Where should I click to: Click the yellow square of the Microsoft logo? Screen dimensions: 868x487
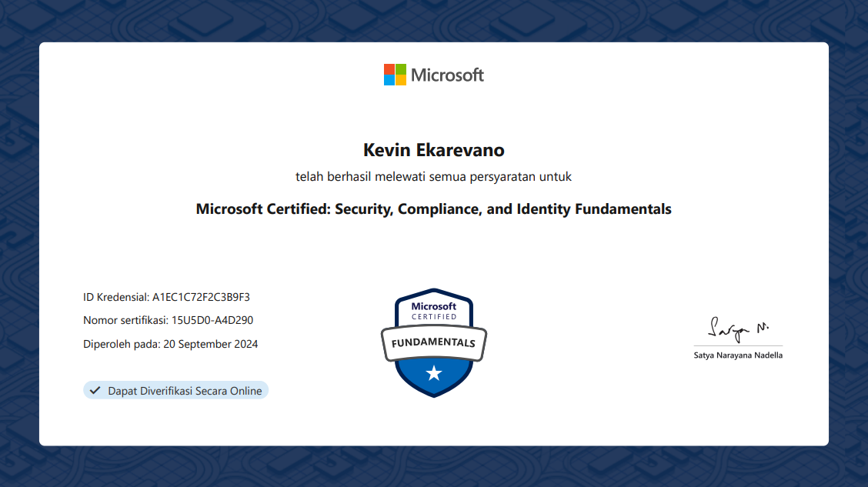[x=401, y=80]
